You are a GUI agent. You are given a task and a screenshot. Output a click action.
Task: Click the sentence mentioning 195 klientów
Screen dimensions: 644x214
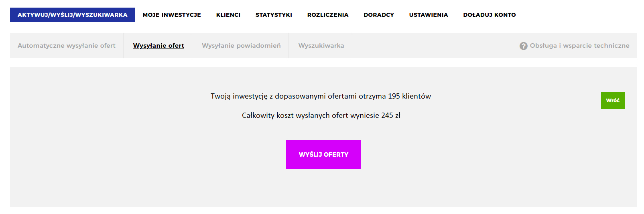pos(321,96)
